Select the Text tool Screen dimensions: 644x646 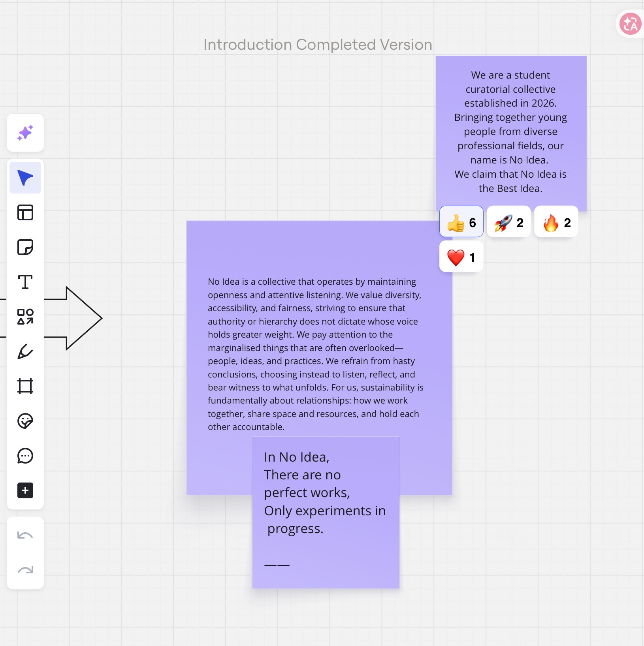coord(25,282)
